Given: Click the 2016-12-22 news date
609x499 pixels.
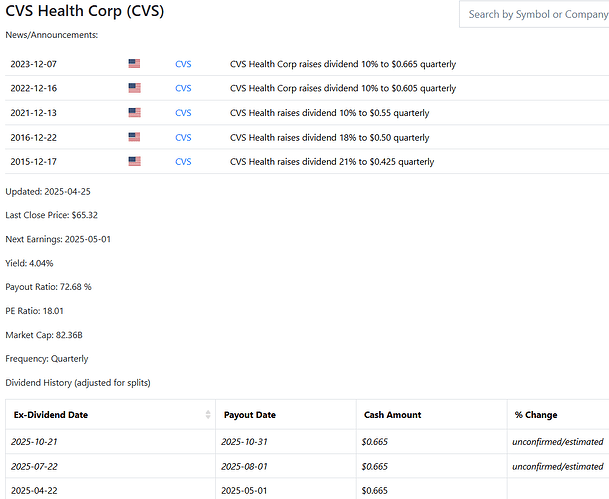Looking at the screenshot, I should tap(33, 137).
